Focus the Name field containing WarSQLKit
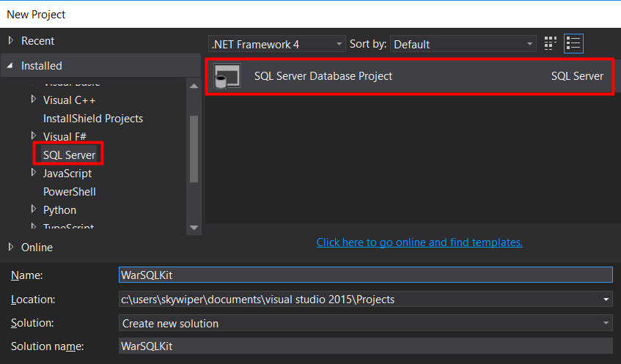The height and width of the screenshot is (364, 621). [366, 275]
